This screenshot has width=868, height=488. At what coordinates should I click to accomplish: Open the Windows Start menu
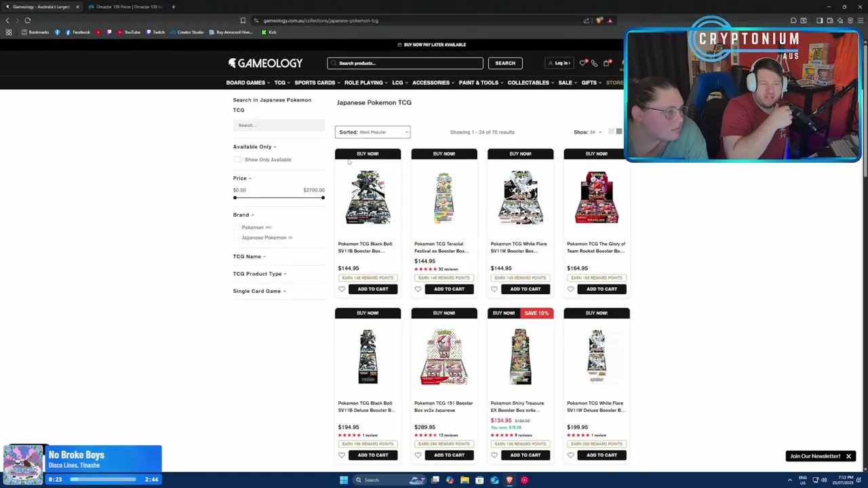(344, 480)
